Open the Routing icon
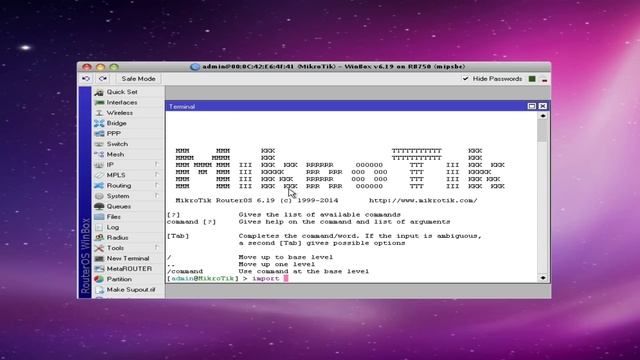The image size is (640, 360). pyautogui.click(x=99, y=186)
